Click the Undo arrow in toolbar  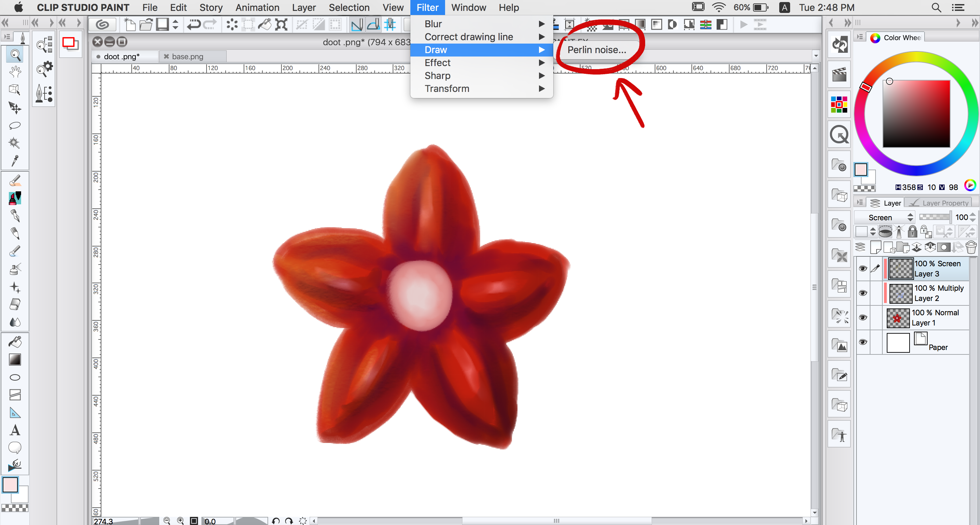click(194, 25)
